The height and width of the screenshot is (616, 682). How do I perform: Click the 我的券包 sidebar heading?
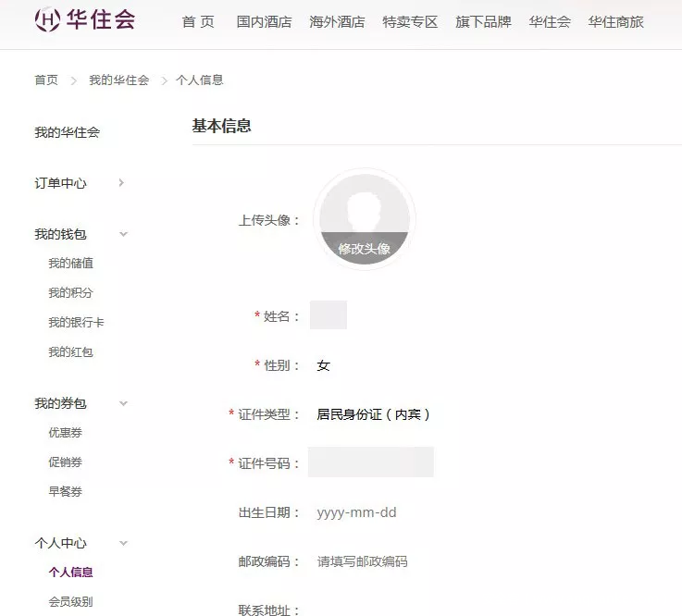pyautogui.click(x=60, y=403)
